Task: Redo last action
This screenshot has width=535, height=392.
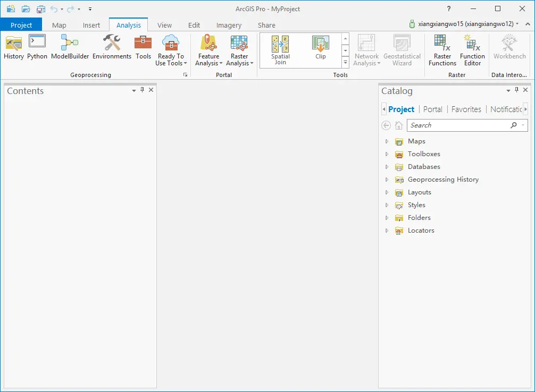Action: click(x=71, y=9)
